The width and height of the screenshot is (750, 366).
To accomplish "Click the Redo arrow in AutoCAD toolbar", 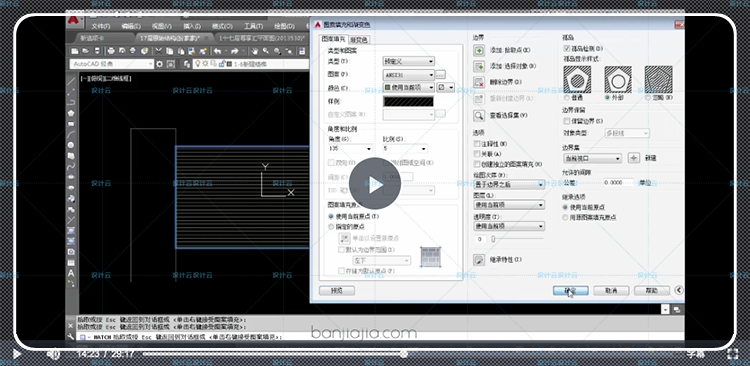I will [234, 51].
